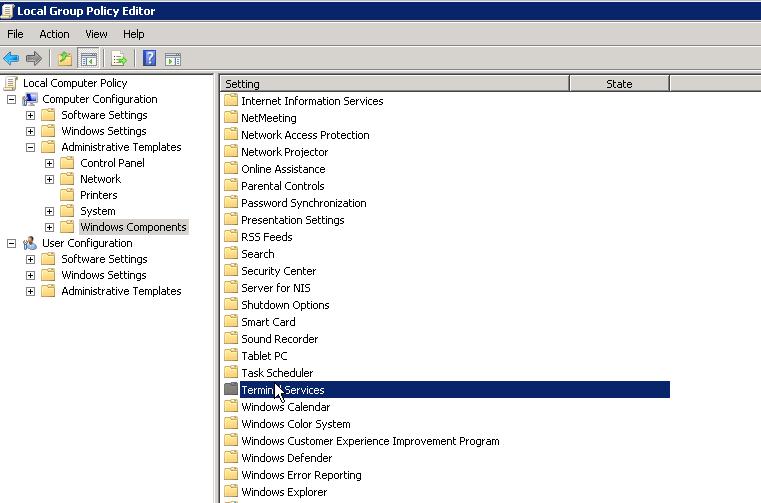Open the View menu

[x=96, y=34]
